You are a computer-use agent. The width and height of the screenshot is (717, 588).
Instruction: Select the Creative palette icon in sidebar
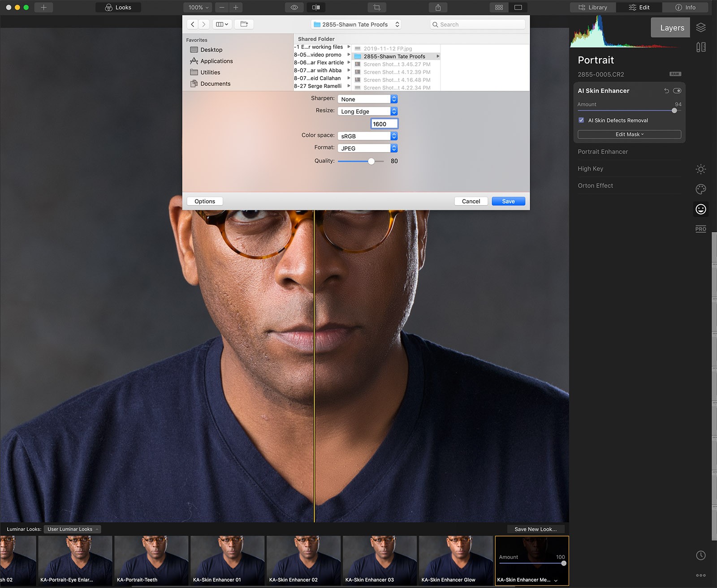(x=701, y=189)
